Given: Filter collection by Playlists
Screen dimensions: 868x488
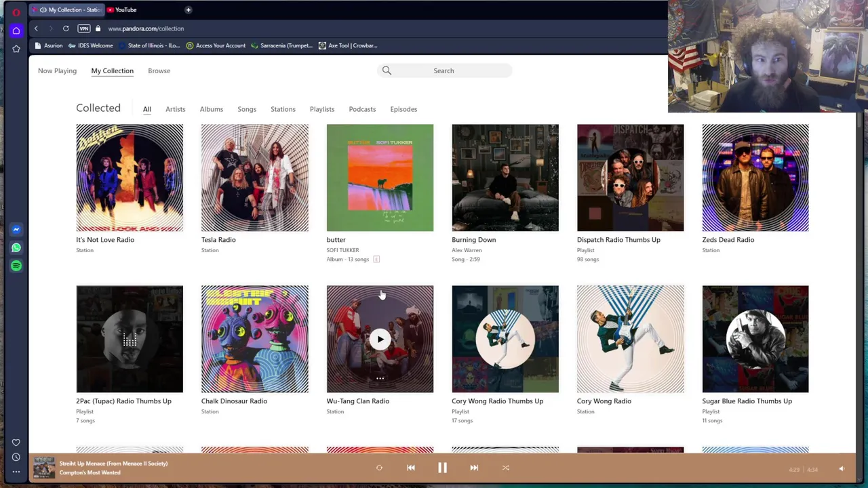Looking at the screenshot, I should (322, 109).
